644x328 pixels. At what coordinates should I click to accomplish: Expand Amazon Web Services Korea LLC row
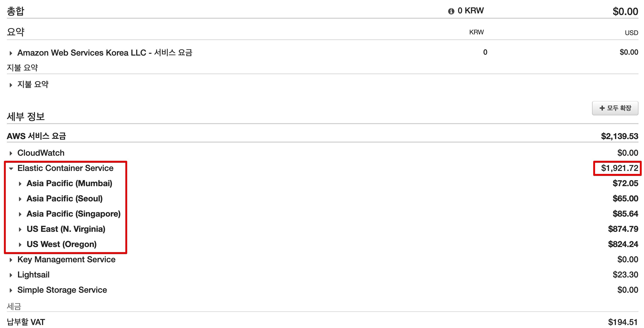pos(11,53)
